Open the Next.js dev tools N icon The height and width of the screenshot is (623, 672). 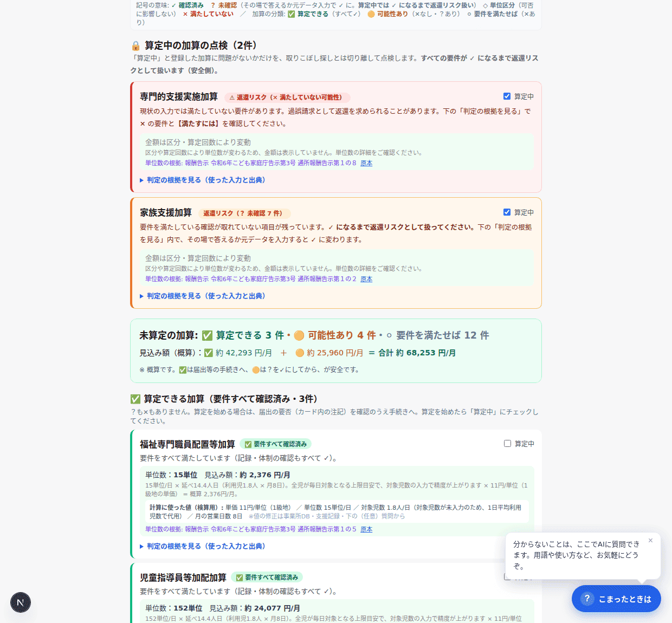(x=21, y=602)
